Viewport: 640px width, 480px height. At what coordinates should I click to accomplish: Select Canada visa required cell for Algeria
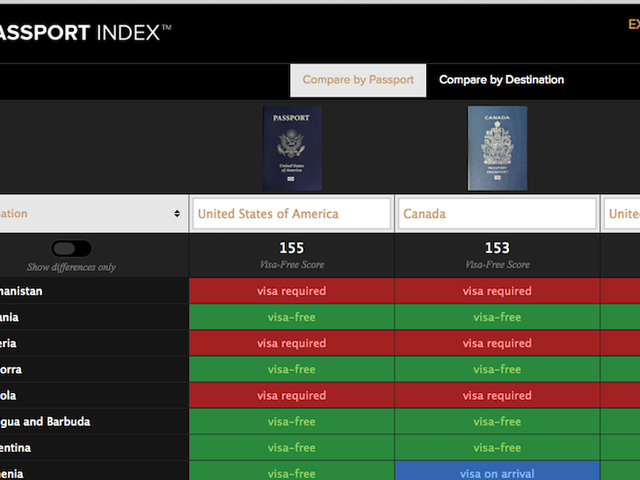497,343
